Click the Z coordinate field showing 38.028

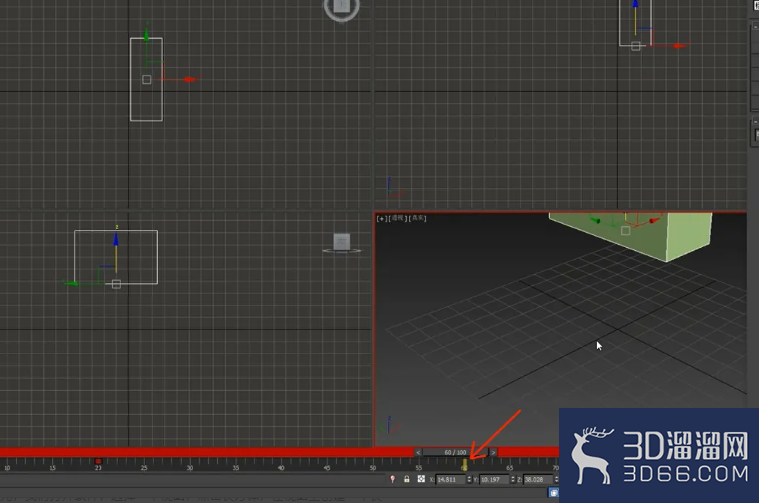pyautogui.click(x=537, y=480)
